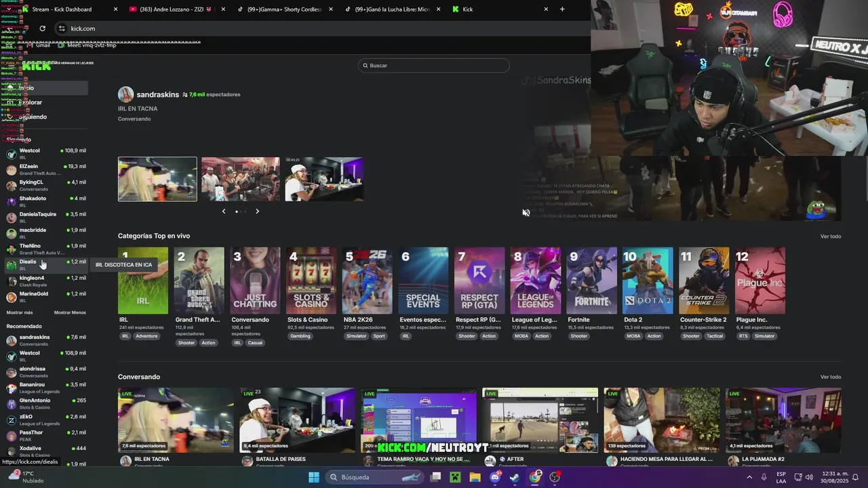Open the Minecraft icon in the taskbar
The width and height of the screenshot is (868, 488).
(455, 477)
